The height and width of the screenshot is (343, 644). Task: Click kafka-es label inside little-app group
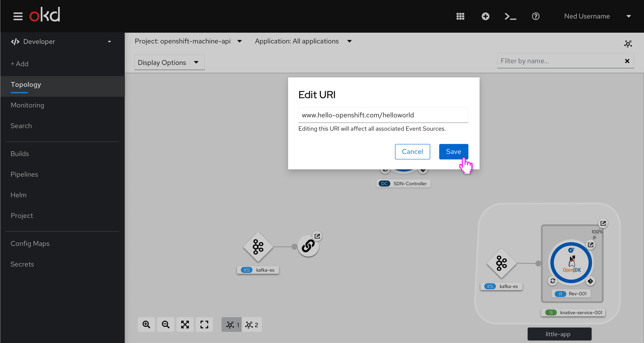(501, 286)
